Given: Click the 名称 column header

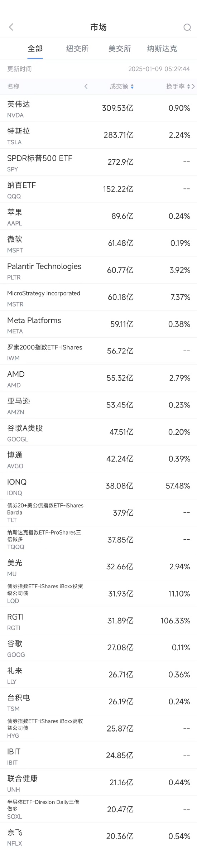Looking at the screenshot, I should pyautogui.click(x=13, y=86).
